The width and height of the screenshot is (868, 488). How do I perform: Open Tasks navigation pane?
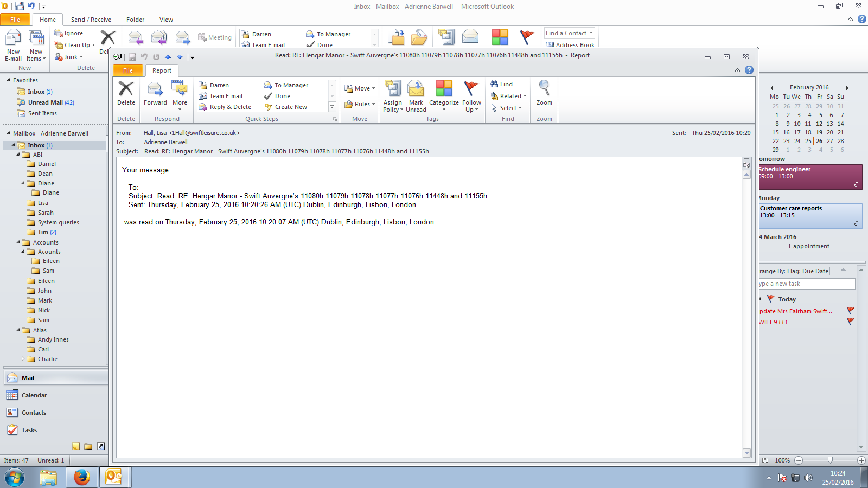click(x=56, y=430)
